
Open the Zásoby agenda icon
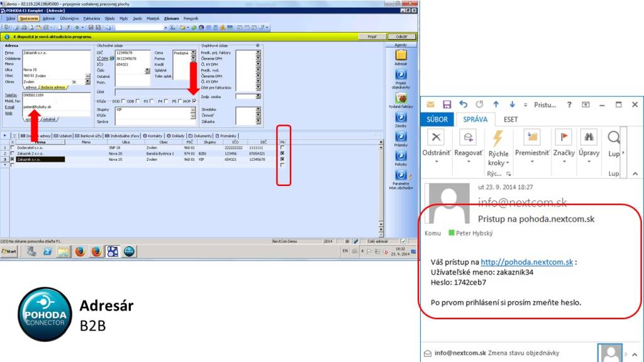point(401,118)
